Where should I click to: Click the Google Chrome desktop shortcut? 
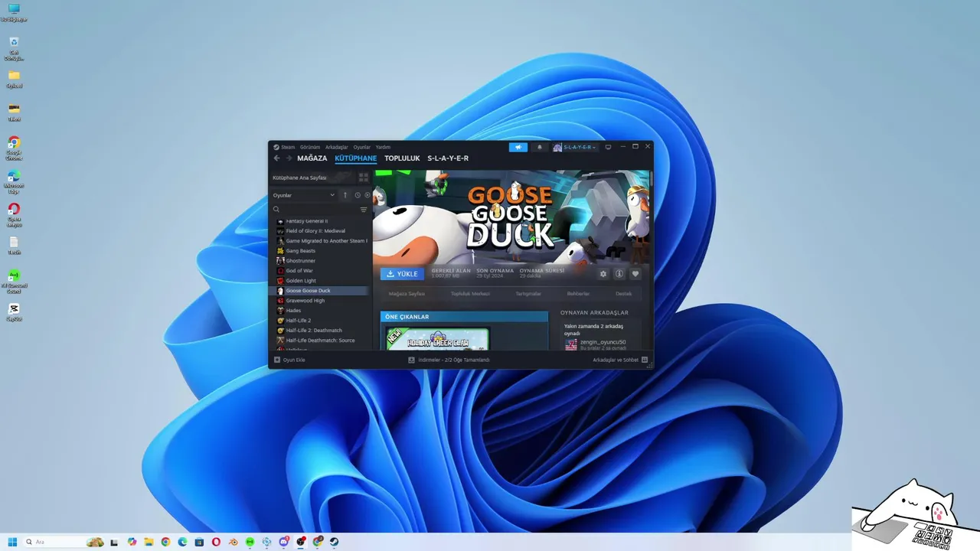14,148
